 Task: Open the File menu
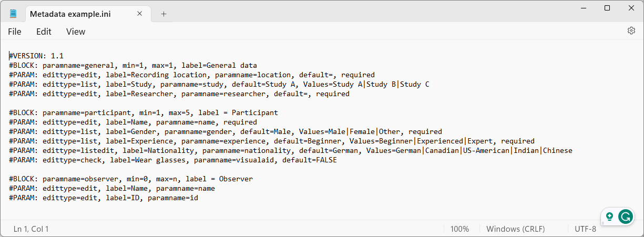15,32
